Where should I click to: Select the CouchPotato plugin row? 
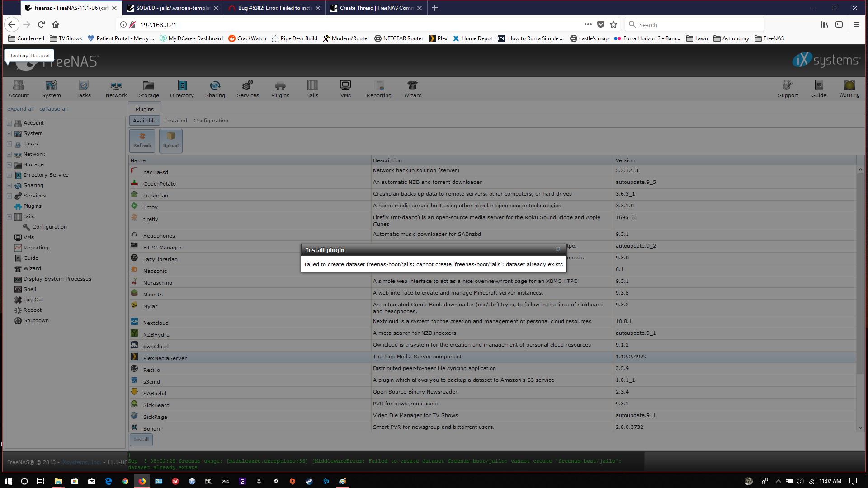(x=493, y=183)
